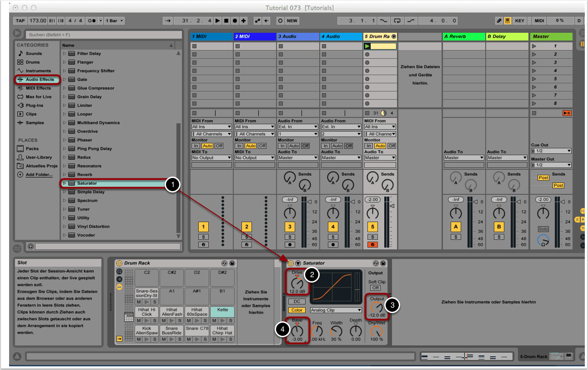Show the Drum Rack chain list
588x370 pixels.
pos(120,279)
